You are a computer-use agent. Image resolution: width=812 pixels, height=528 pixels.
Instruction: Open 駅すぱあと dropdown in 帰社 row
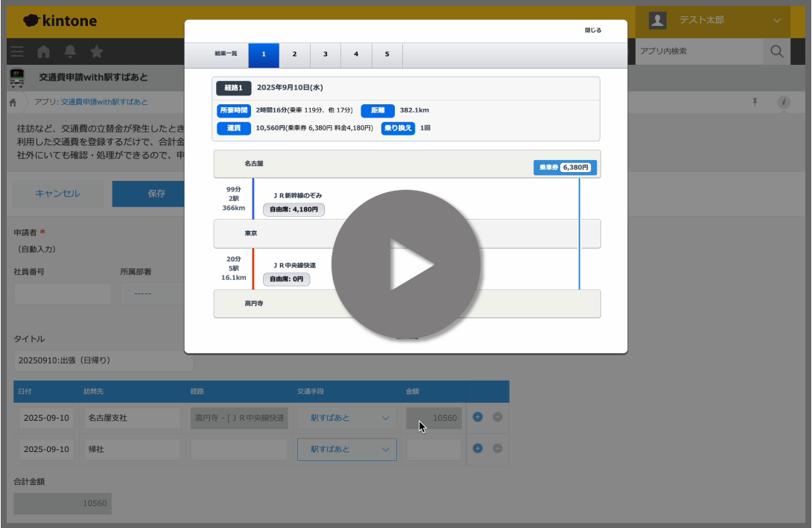tap(347, 449)
